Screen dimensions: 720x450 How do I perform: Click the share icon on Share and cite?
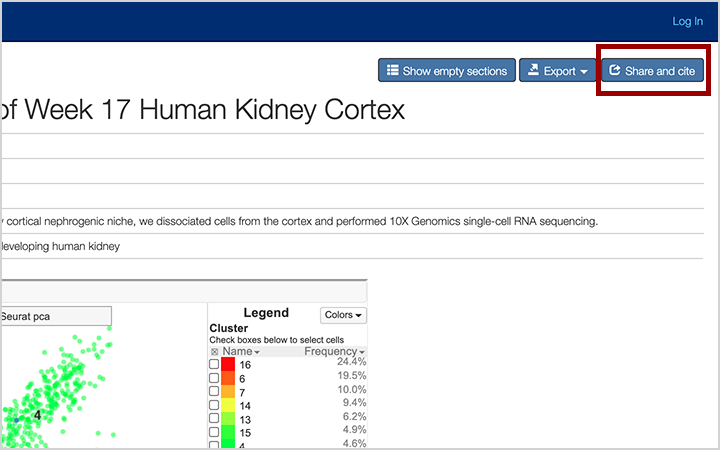coord(615,70)
